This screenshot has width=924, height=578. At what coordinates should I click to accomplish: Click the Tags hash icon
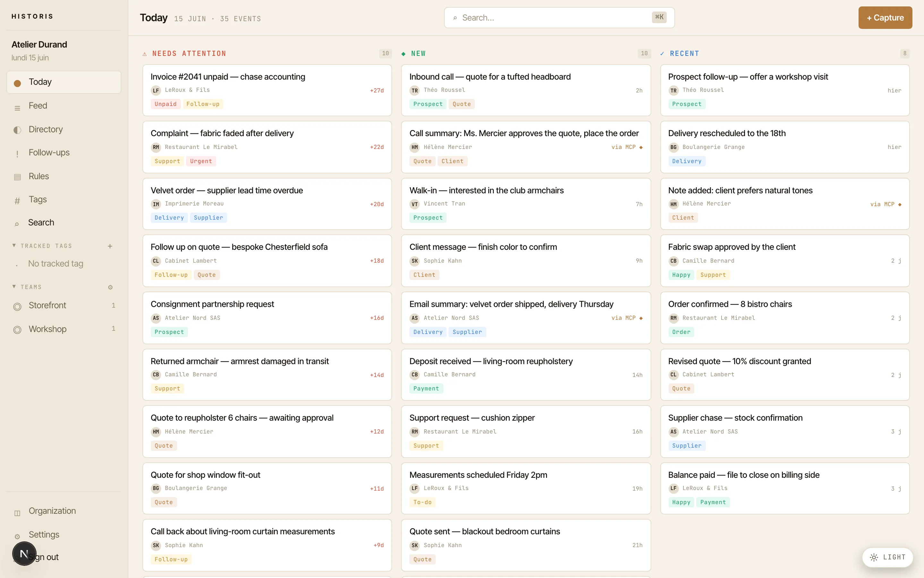coord(17,201)
